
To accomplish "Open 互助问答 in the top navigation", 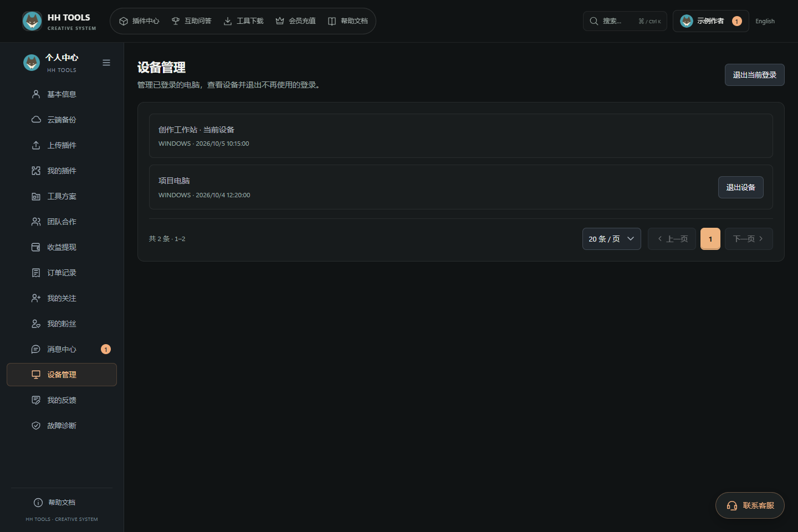I will point(191,21).
